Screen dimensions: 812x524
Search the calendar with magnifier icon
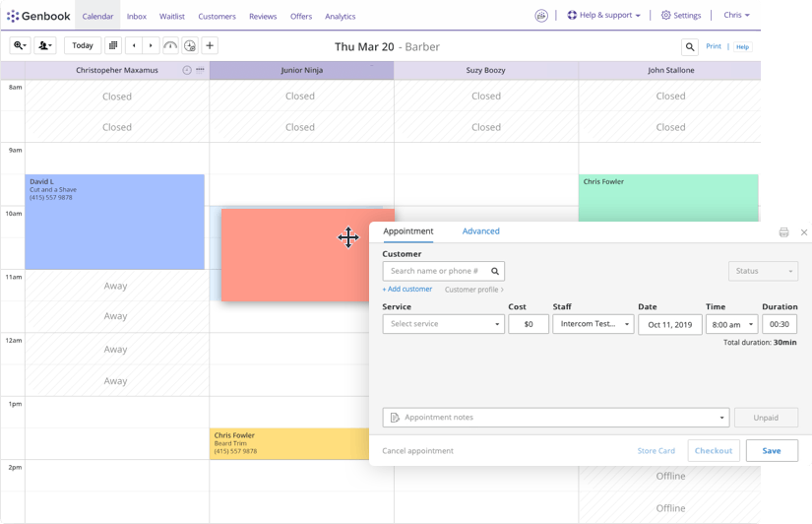pyautogui.click(x=690, y=47)
